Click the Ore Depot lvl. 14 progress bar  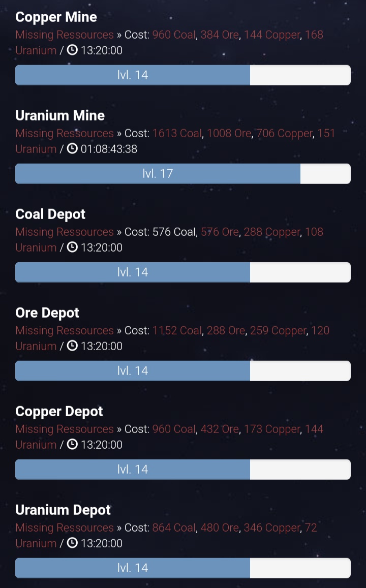[183, 371]
